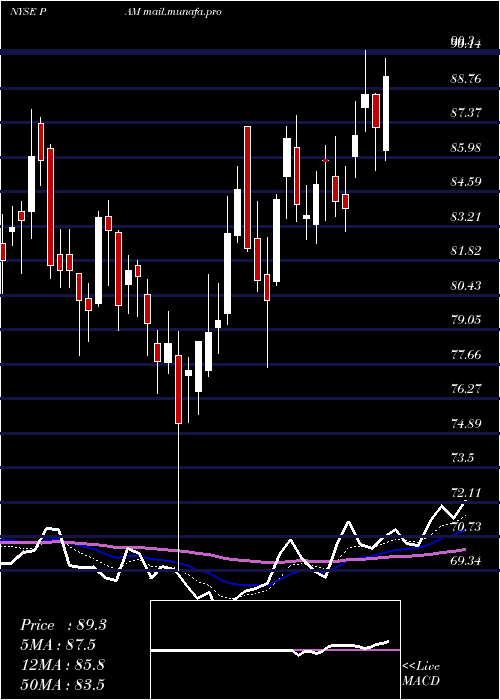
Task: Click the Price : 89.3 readout
Action: tap(63, 625)
